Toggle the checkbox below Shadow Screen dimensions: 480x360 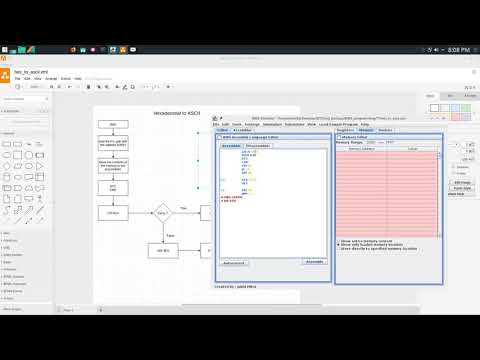click(454, 173)
